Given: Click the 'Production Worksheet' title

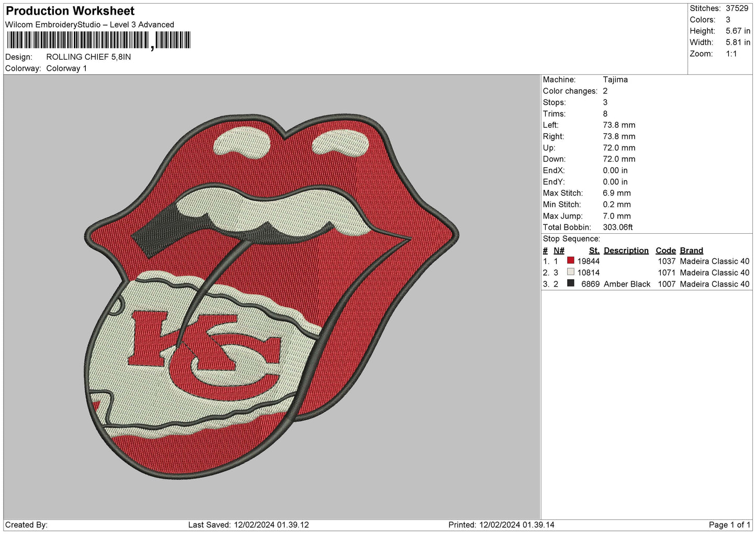Looking at the screenshot, I should [x=70, y=11].
